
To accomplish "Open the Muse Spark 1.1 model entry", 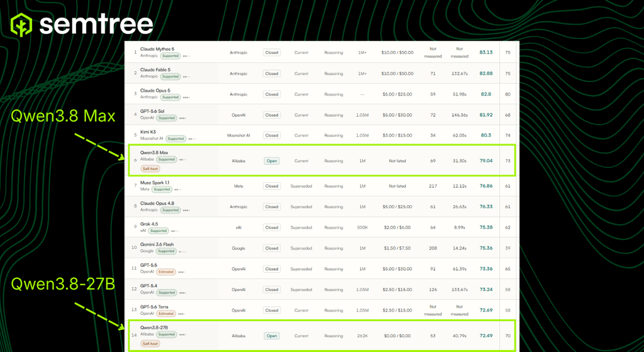I will click(155, 183).
